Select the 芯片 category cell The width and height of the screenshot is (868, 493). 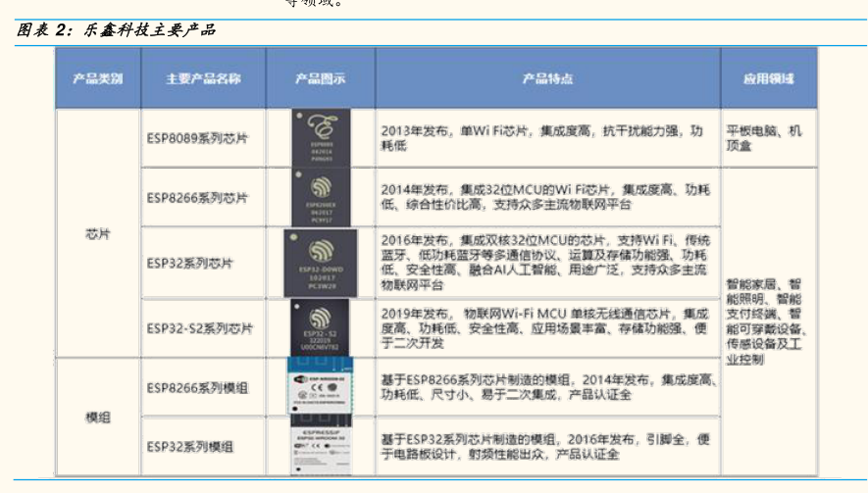[x=98, y=235]
